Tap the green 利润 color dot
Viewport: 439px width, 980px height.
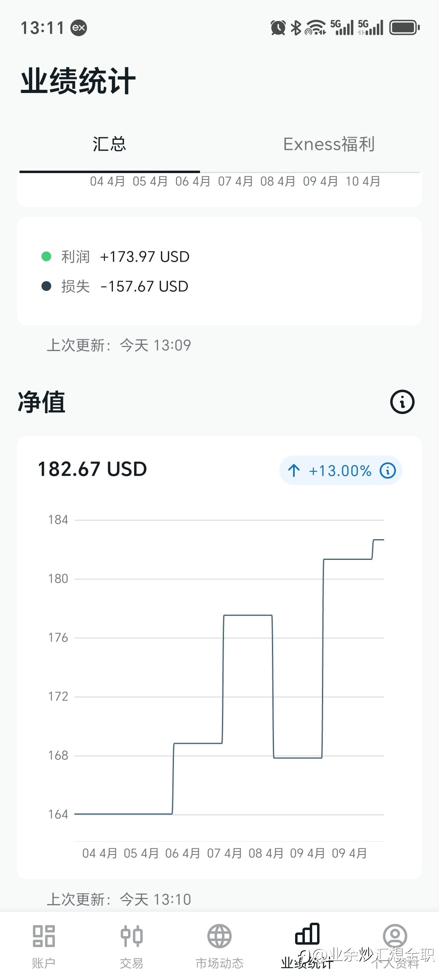pos(46,256)
